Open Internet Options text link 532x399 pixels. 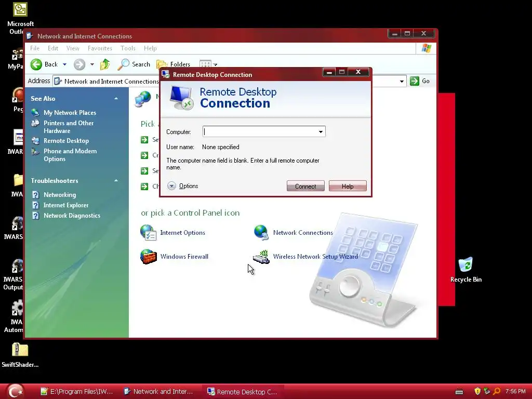pos(182,233)
